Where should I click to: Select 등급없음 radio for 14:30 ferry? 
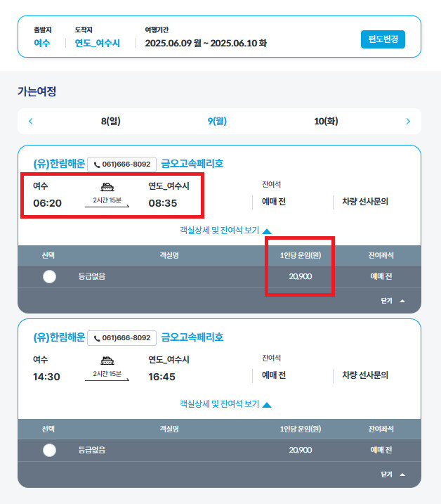click(x=49, y=450)
